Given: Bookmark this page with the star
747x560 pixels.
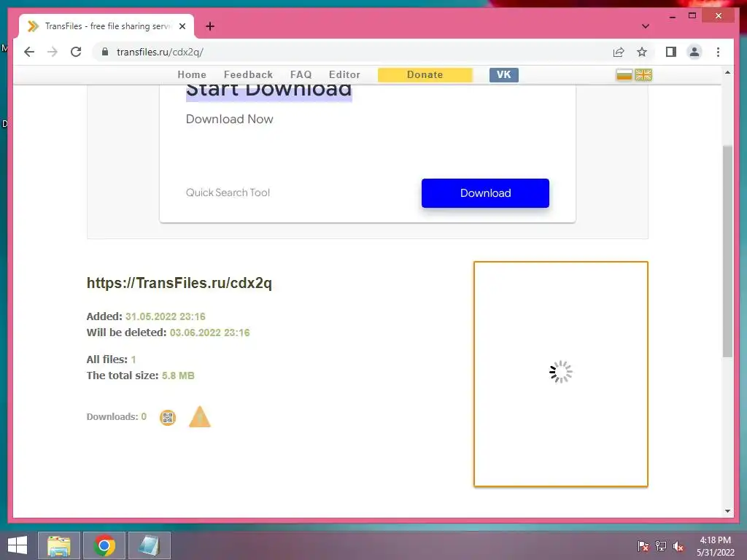Looking at the screenshot, I should pyautogui.click(x=642, y=52).
